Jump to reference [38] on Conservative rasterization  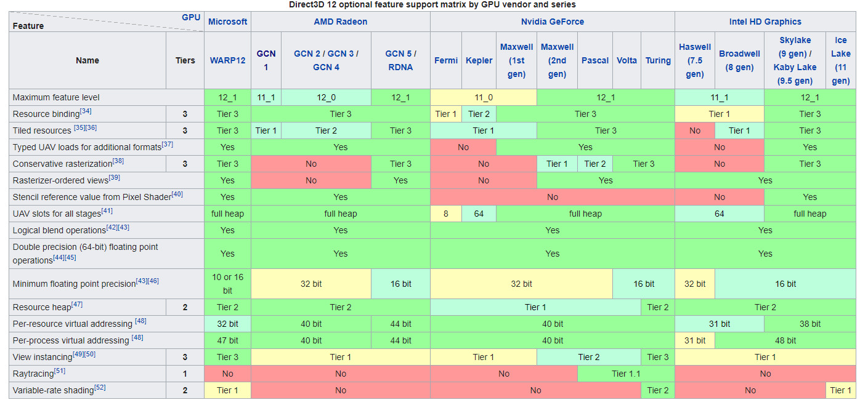pyautogui.click(x=118, y=161)
